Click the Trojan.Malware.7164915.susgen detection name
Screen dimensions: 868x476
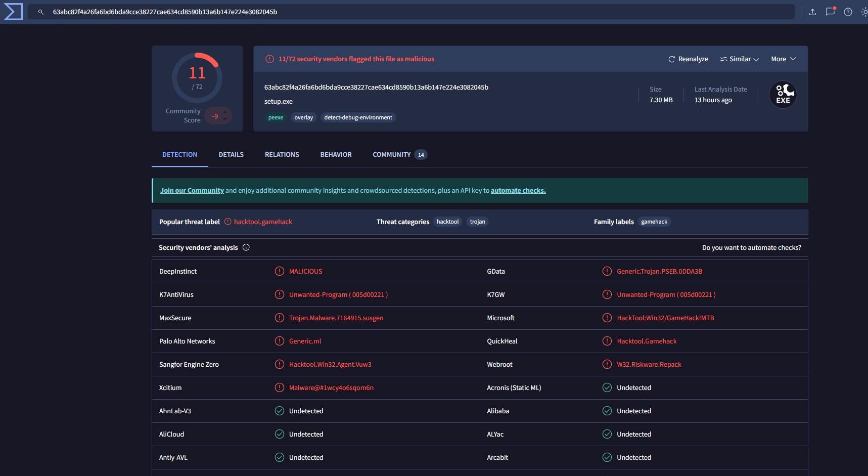click(x=336, y=318)
